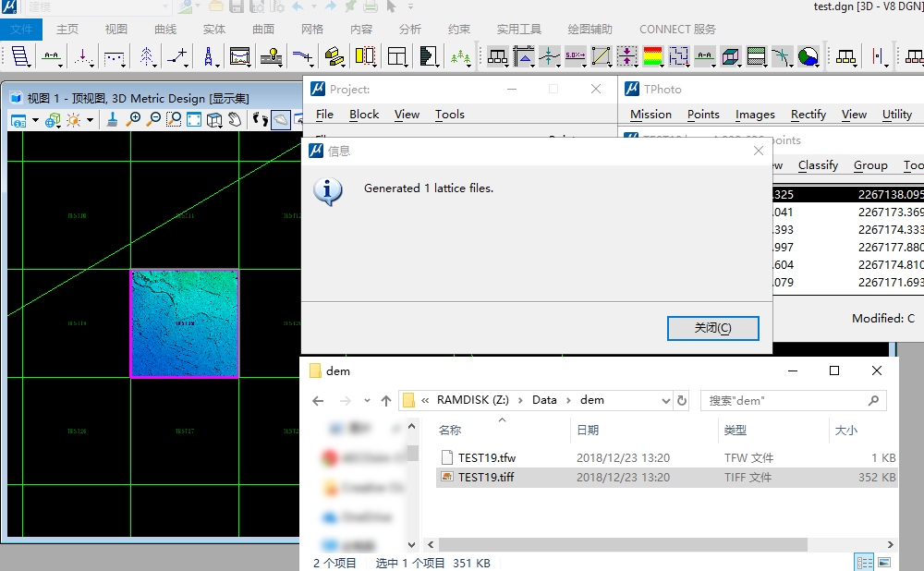Open the Rectify menu in TPhoto
Viewport: 924px width, 571px height.
(x=808, y=115)
